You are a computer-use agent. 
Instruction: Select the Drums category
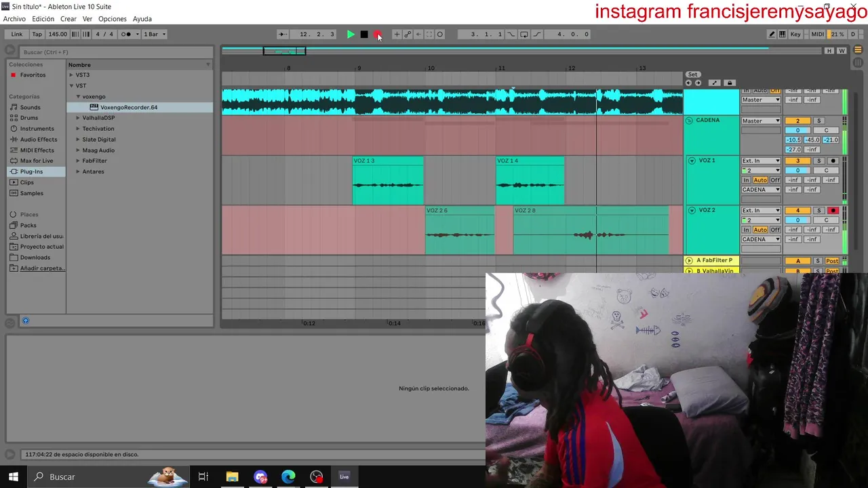(x=29, y=118)
